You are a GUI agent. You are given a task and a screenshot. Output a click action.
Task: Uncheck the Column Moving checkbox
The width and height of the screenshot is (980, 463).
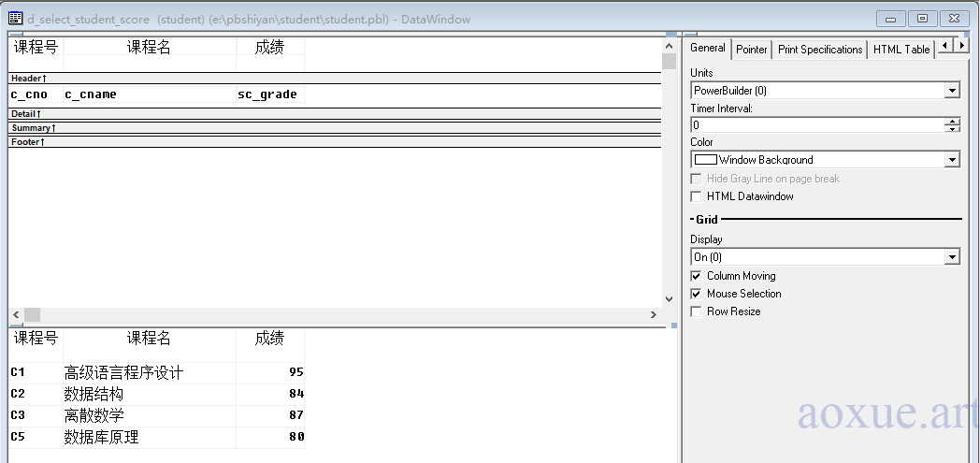[x=697, y=276]
